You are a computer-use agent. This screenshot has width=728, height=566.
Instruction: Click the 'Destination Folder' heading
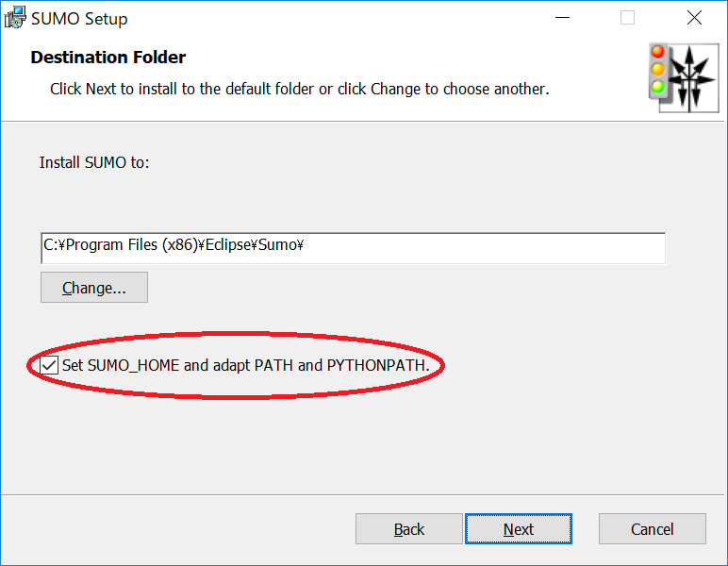pyautogui.click(x=108, y=58)
